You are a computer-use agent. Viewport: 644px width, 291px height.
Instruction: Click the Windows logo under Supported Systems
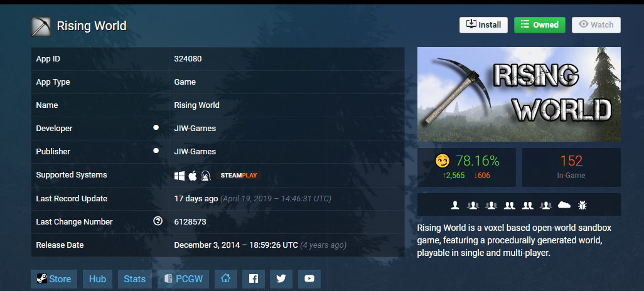click(x=180, y=176)
